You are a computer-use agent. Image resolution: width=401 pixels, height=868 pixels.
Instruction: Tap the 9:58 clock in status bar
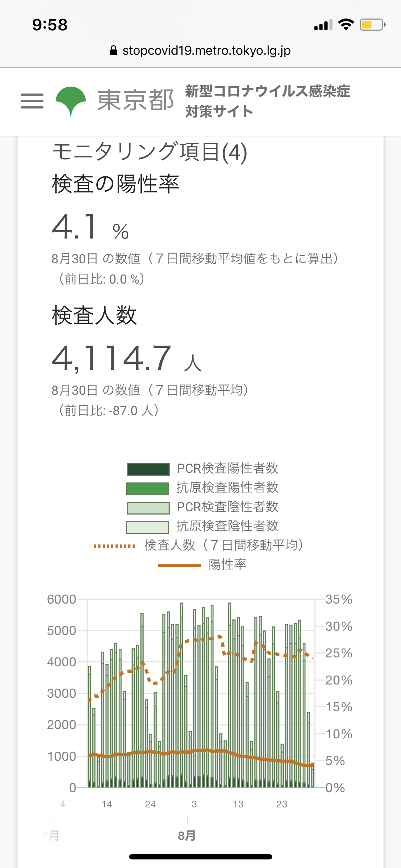(50, 25)
